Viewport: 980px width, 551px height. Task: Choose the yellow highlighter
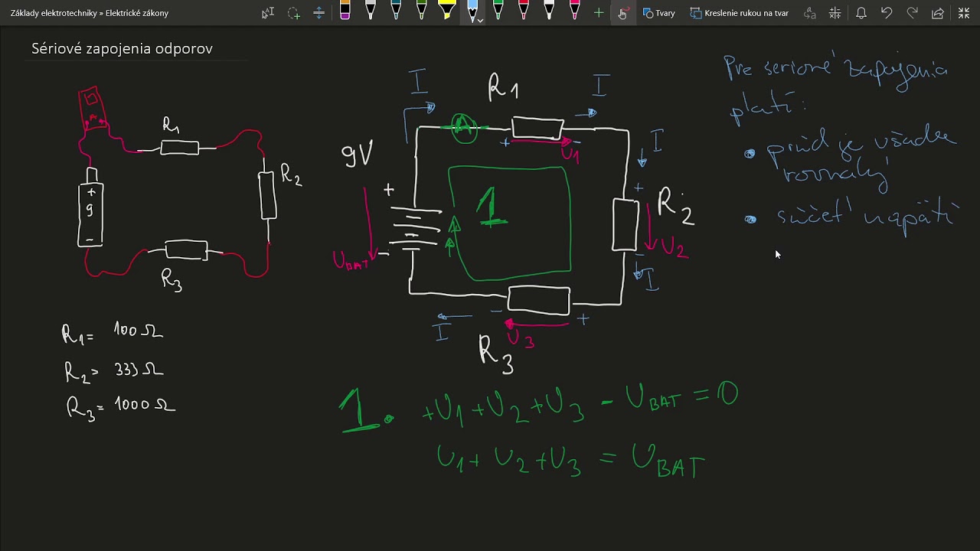447,11
